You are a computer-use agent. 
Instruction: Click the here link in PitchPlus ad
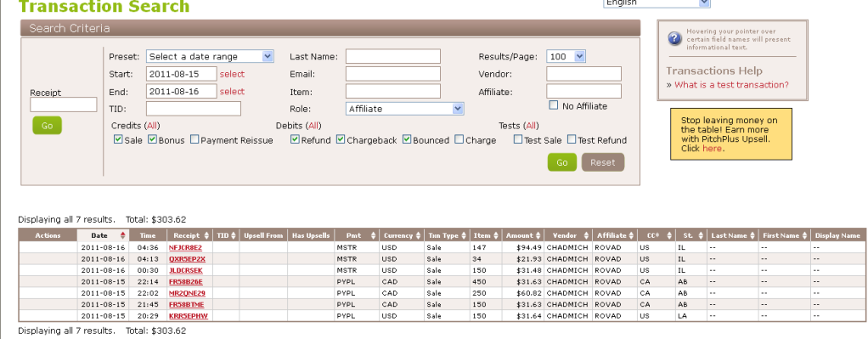click(712, 149)
